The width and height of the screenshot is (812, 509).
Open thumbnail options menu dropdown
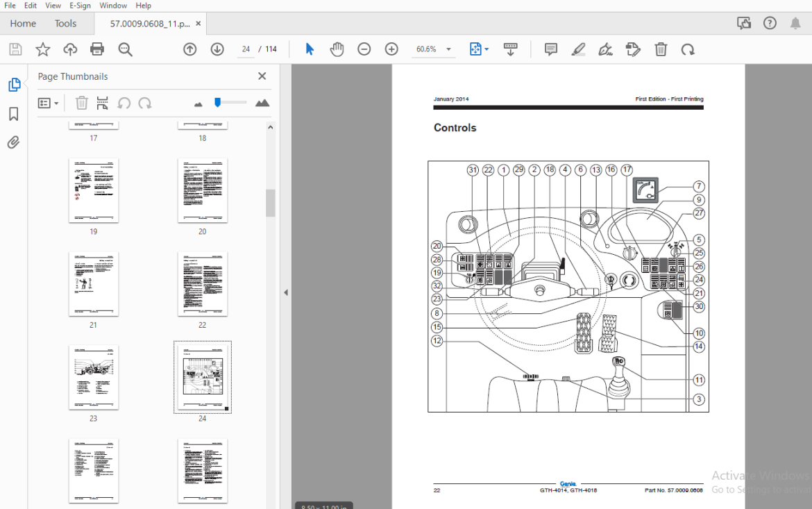pyautogui.click(x=48, y=103)
